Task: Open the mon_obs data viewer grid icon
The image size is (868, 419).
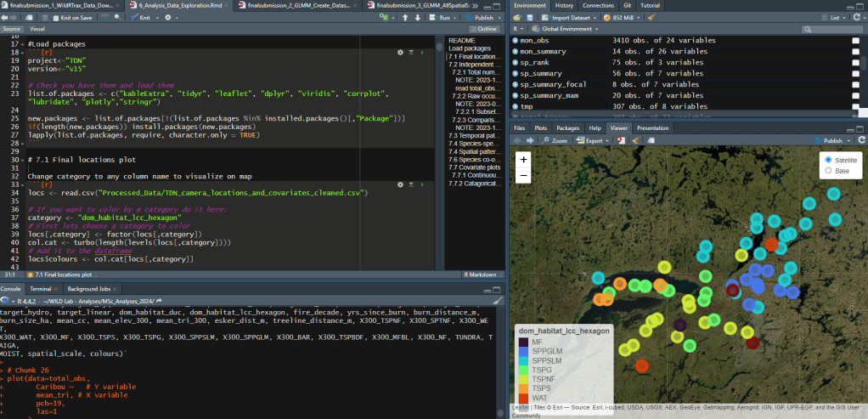Action: click(854, 40)
